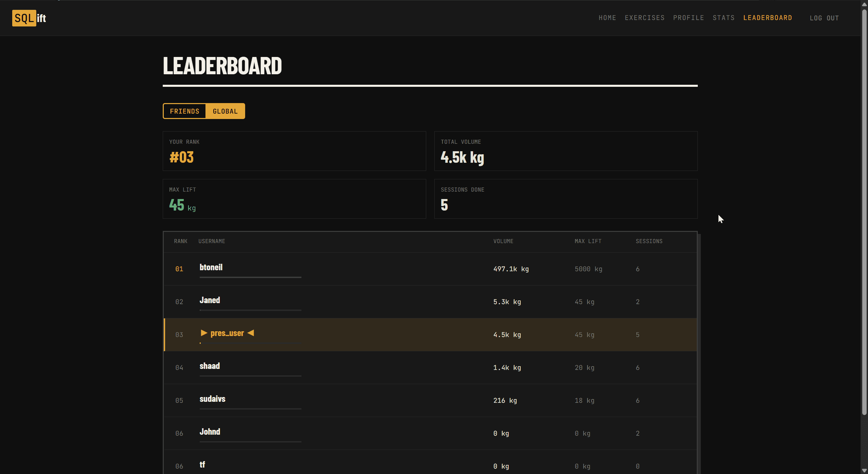
Task: Switch to the Global leaderboard
Action: [225, 111]
